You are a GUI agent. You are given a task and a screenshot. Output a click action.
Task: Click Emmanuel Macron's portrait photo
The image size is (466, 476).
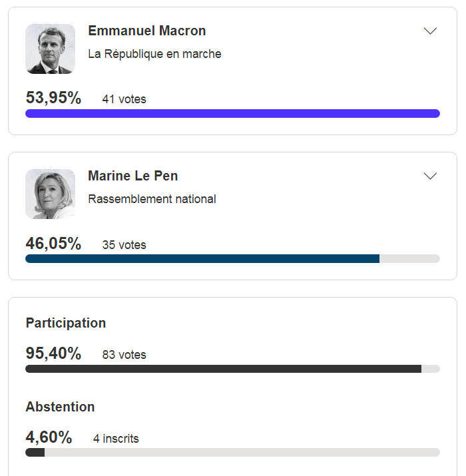click(x=50, y=49)
